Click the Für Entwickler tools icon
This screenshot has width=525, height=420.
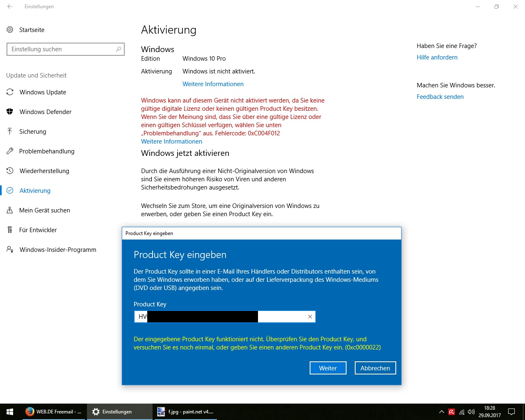pos(10,230)
